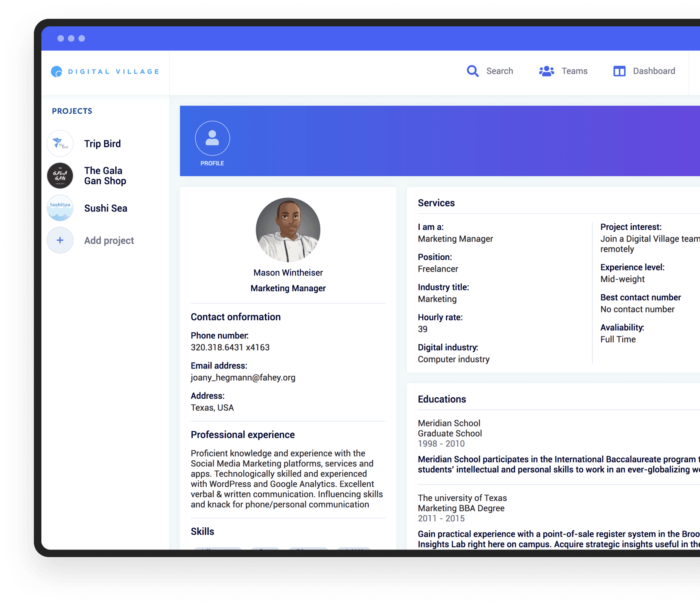Click the Add project link
The image size is (700, 606).
click(109, 241)
